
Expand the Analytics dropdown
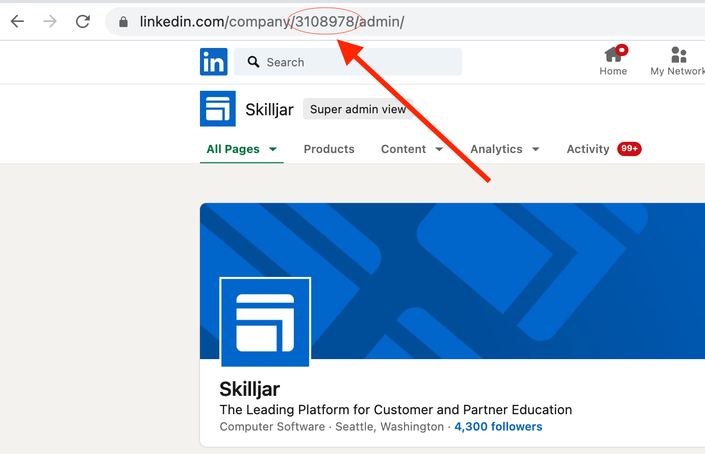(x=504, y=149)
